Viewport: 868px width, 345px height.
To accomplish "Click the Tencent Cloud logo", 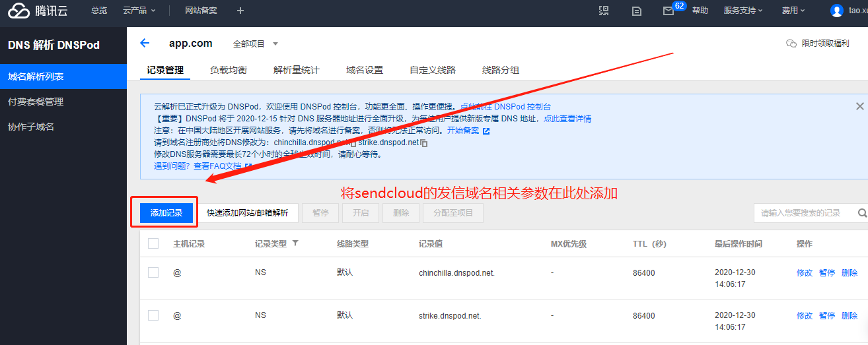I will [39, 11].
